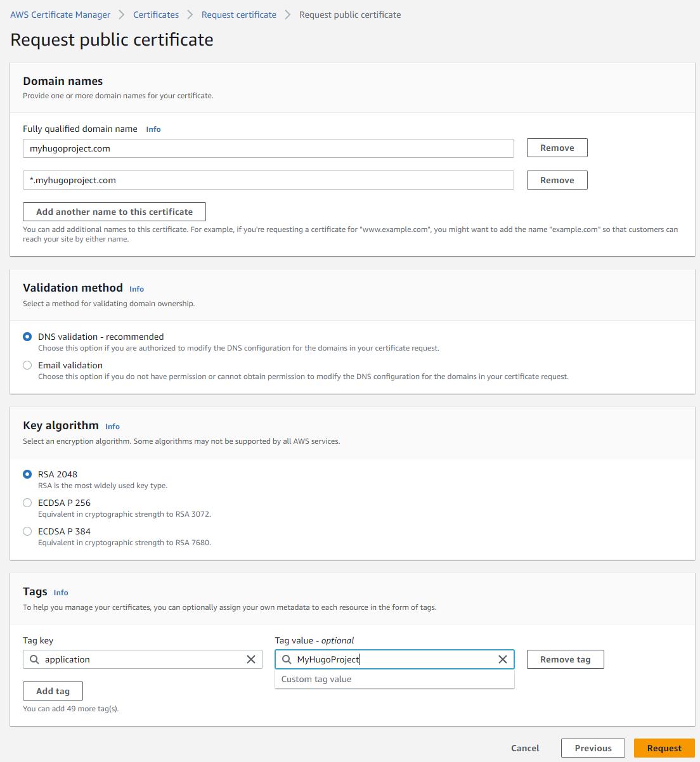Focus the myhugoproject.com domain input
This screenshot has width=700, height=762.
(268, 148)
